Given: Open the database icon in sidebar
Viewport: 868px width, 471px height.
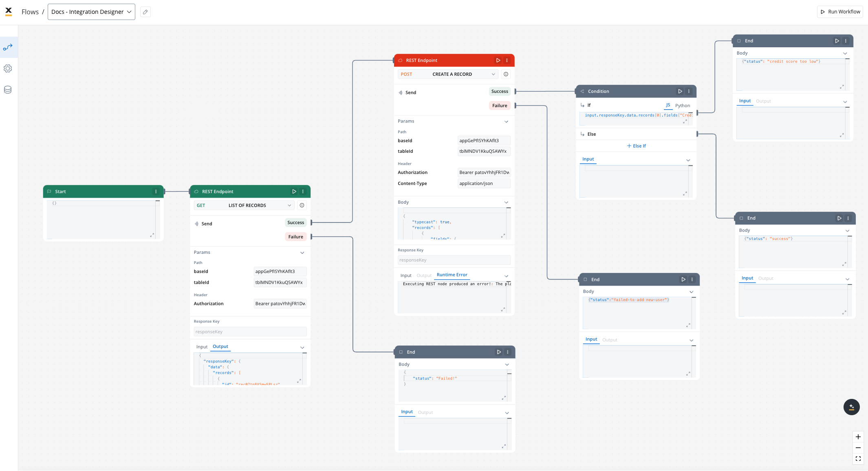Looking at the screenshot, I should pos(8,90).
